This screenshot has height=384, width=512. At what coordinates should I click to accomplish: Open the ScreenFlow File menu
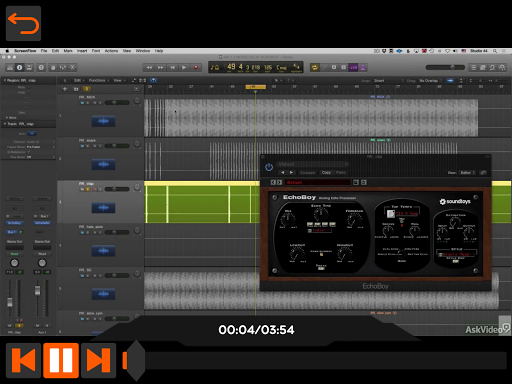tap(44, 51)
